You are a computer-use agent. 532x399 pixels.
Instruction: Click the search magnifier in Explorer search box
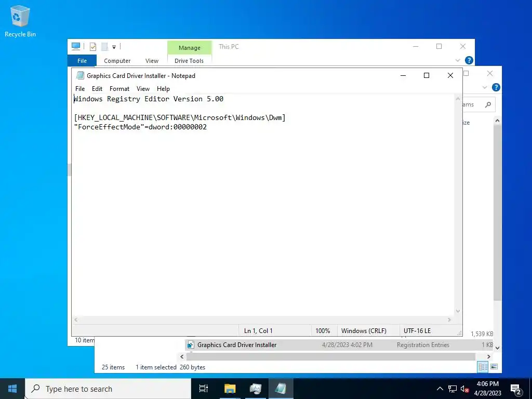[x=488, y=104]
